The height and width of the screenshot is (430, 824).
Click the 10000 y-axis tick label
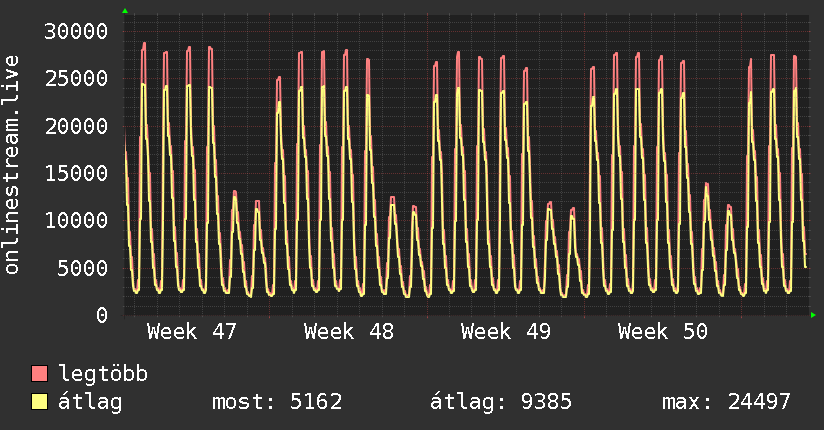pyautogui.click(x=77, y=220)
